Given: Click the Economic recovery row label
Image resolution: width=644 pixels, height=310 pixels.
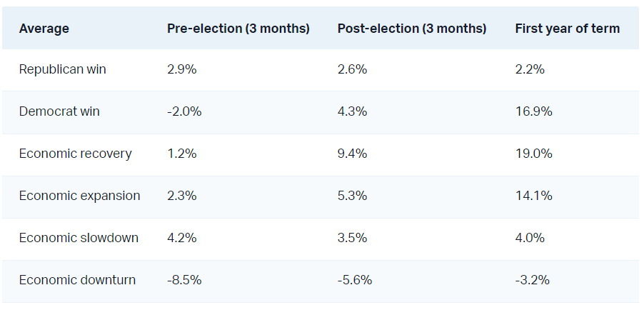Looking at the screenshot, I should (75, 154).
